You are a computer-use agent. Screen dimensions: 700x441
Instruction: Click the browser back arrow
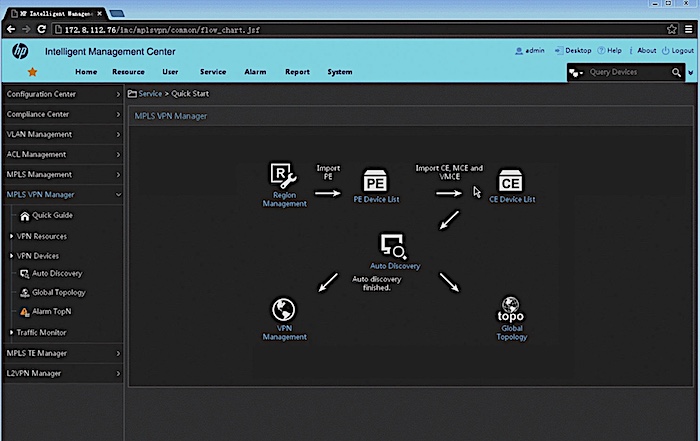point(11,29)
